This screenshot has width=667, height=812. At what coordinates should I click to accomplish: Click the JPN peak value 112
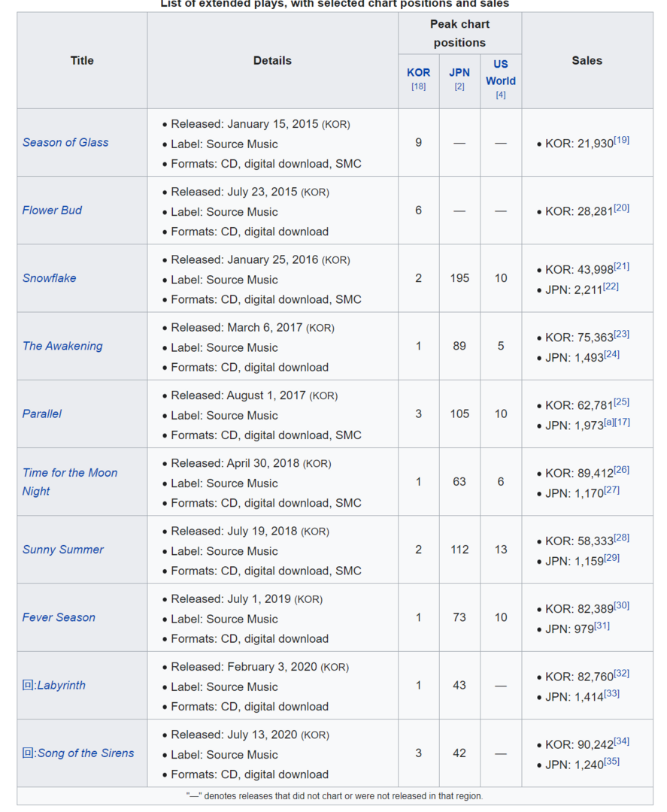pyautogui.click(x=459, y=550)
